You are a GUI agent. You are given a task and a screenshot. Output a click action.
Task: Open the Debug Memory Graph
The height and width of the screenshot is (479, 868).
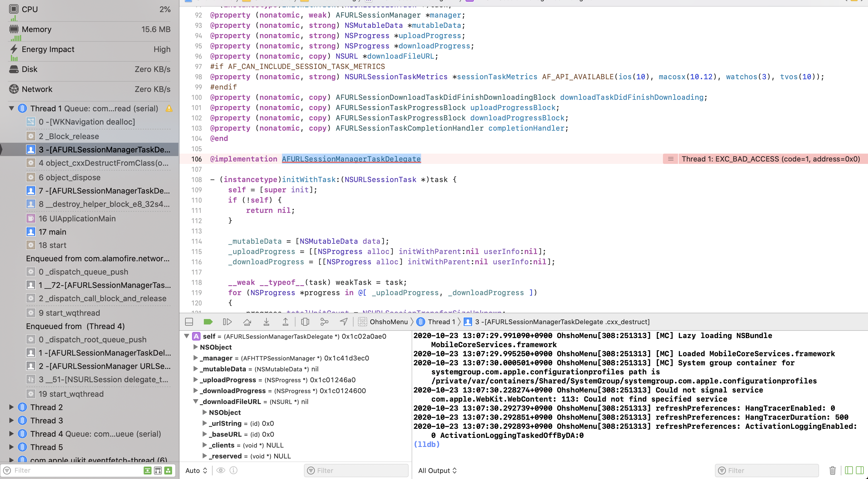[324, 322]
